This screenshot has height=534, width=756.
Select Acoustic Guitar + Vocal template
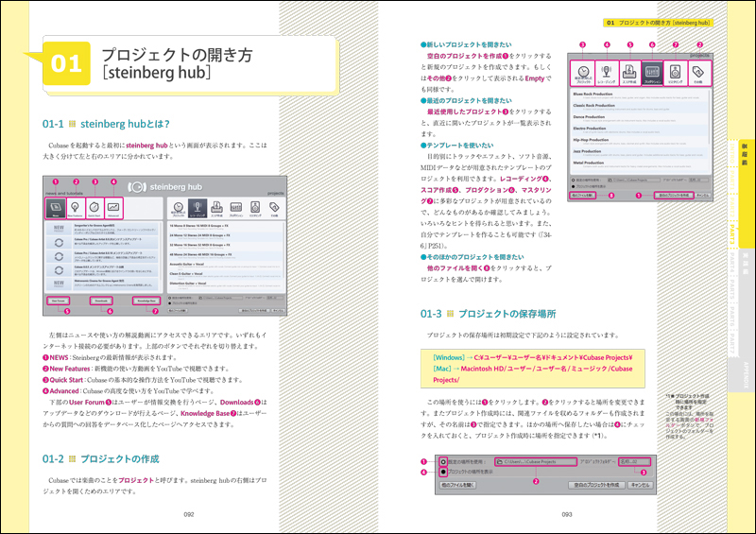coord(225,266)
